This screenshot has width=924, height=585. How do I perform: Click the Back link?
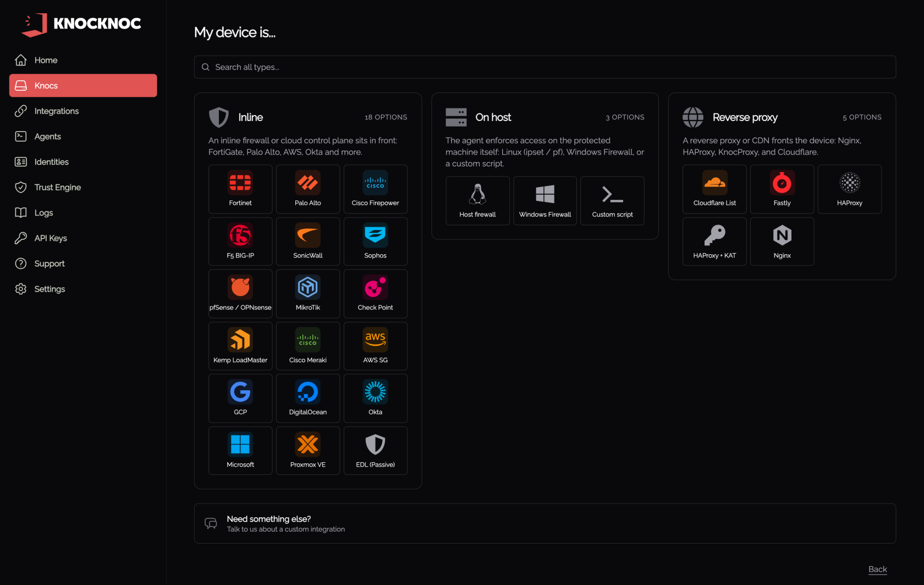click(x=877, y=569)
